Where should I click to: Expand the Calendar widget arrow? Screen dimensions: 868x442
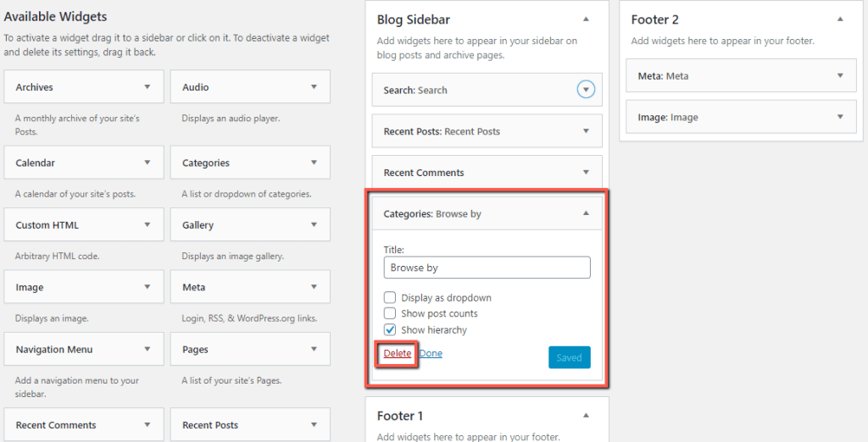pyautogui.click(x=147, y=163)
